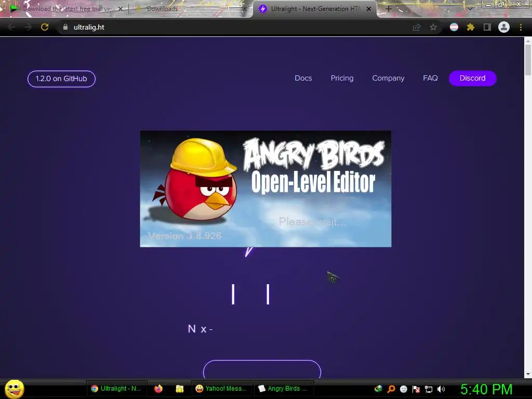Click the Angry Birds Open-Level Editor splash image

[265, 189]
